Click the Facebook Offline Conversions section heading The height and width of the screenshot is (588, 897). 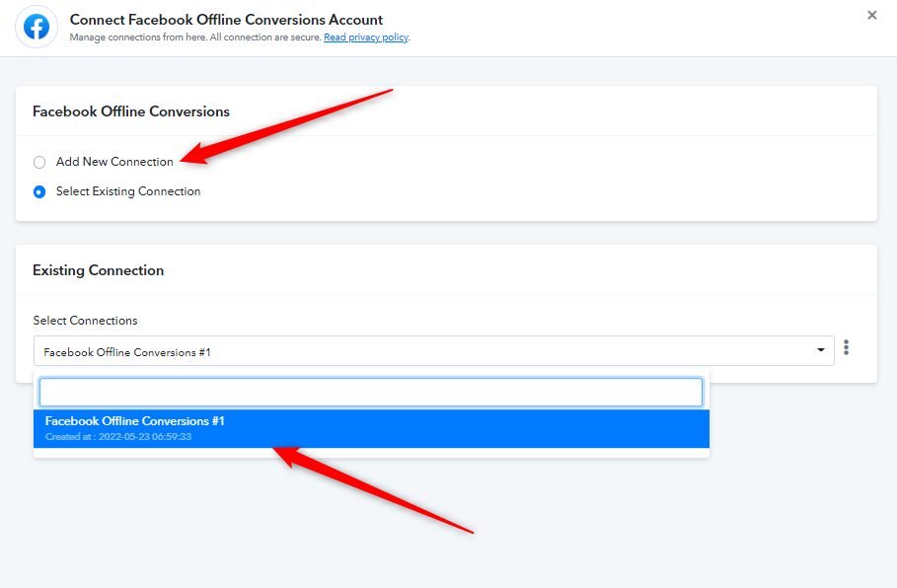click(x=131, y=111)
